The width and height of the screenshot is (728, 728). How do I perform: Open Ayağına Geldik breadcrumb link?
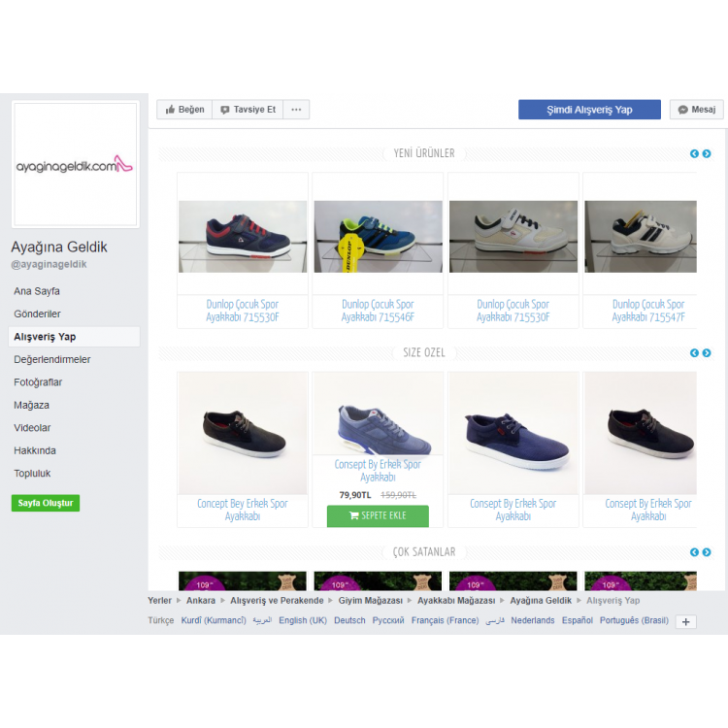(541, 600)
